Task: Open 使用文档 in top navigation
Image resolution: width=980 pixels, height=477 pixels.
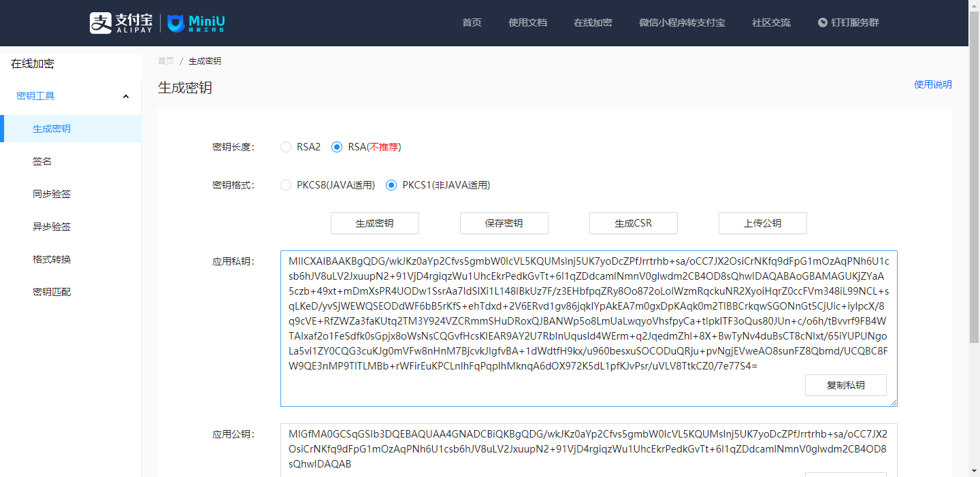Action: (x=527, y=22)
